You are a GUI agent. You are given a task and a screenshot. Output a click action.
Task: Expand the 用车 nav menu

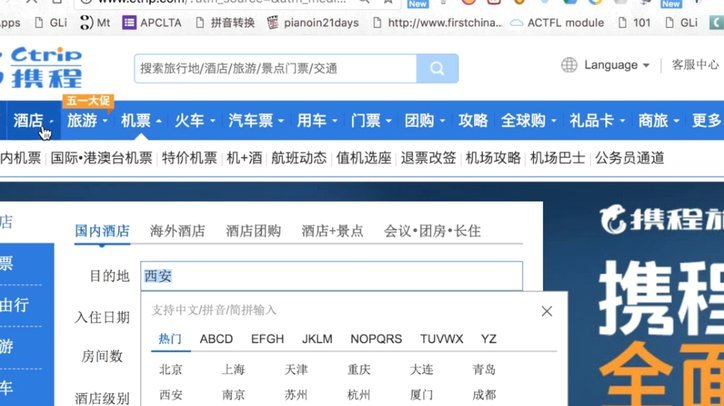click(x=317, y=121)
